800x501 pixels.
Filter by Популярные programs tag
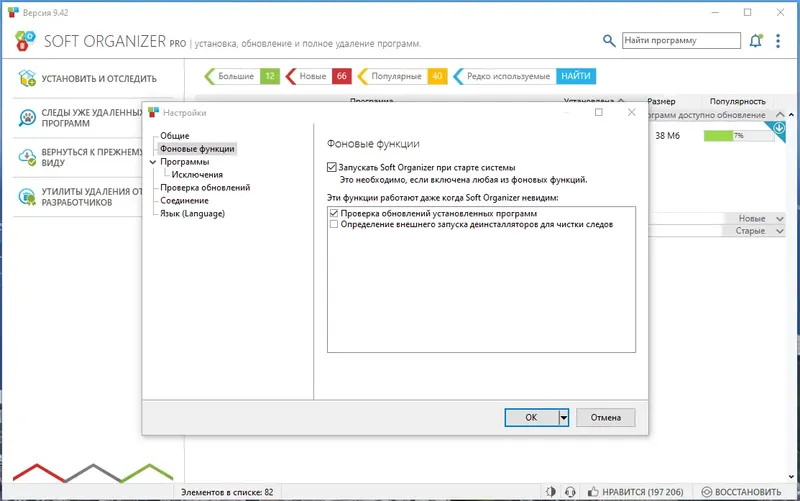point(402,76)
